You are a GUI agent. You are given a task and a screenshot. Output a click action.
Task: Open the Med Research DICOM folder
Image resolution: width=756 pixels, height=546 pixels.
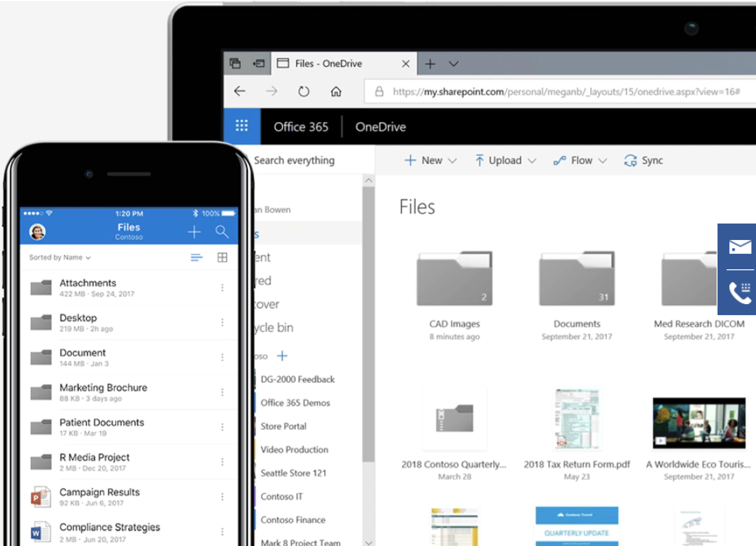point(689,278)
